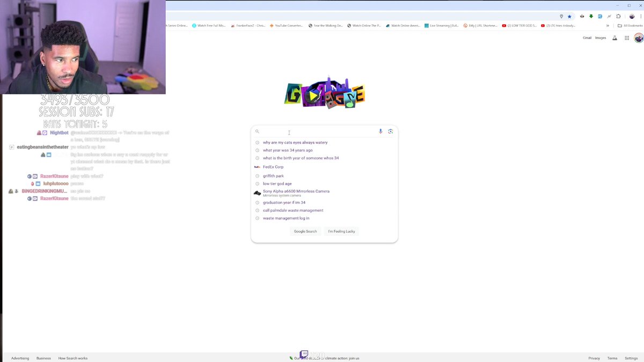The width and height of the screenshot is (644, 362).
Task: Click the blue square extension icon
Action: (600, 17)
